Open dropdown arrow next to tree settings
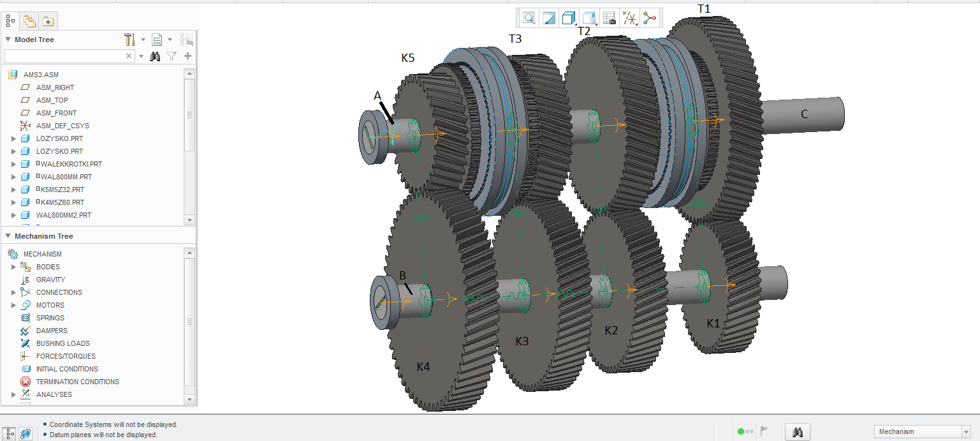Image resolution: width=980 pixels, height=441 pixels. (143, 40)
